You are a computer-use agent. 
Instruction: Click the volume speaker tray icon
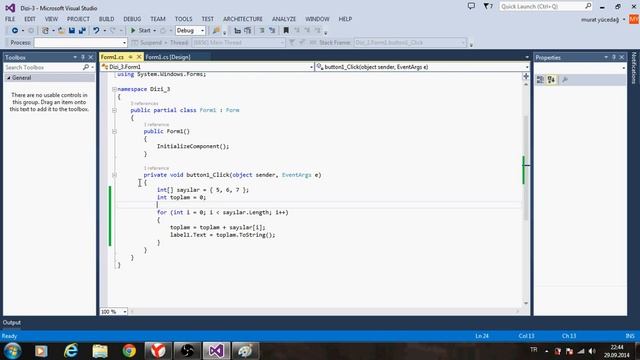(592, 351)
